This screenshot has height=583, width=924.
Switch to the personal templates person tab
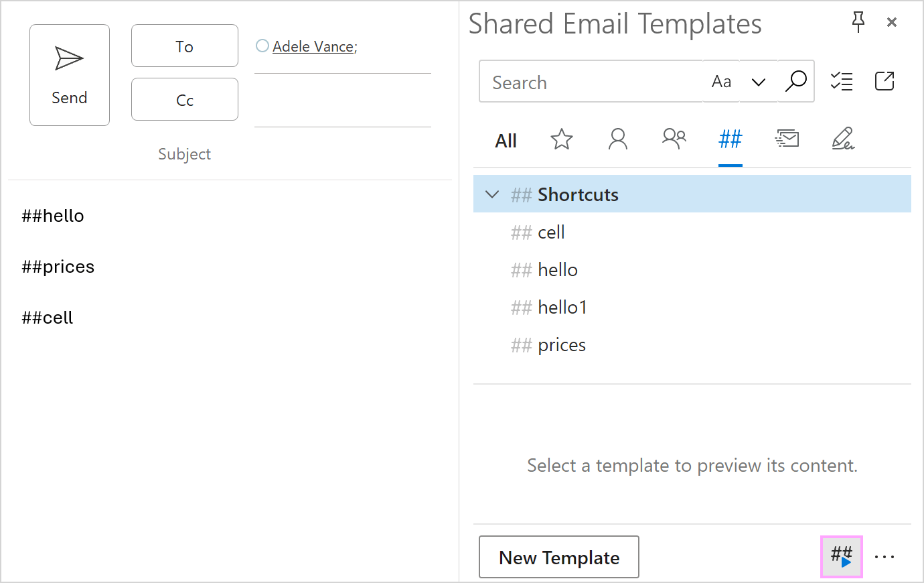pos(618,139)
